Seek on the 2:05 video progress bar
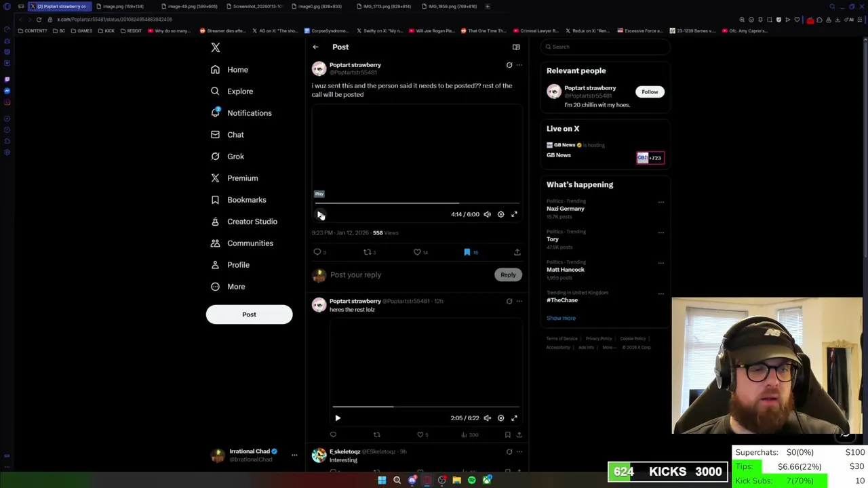This screenshot has width=868, height=488. pos(426,407)
